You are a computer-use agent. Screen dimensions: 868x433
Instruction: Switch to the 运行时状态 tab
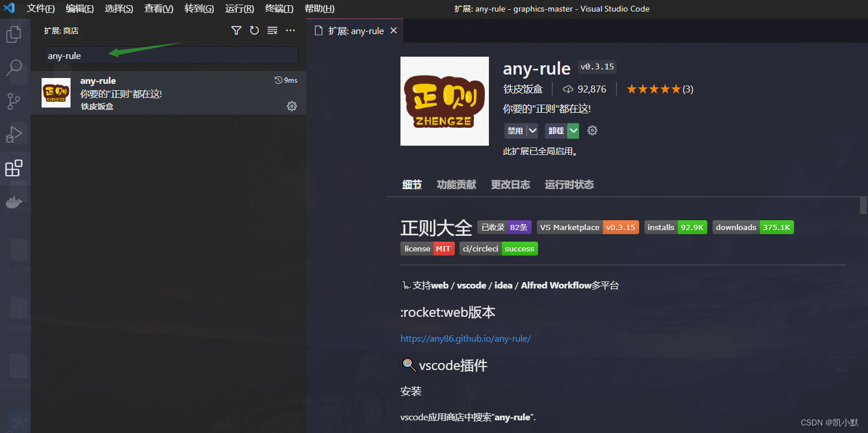(x=569, y=184)
